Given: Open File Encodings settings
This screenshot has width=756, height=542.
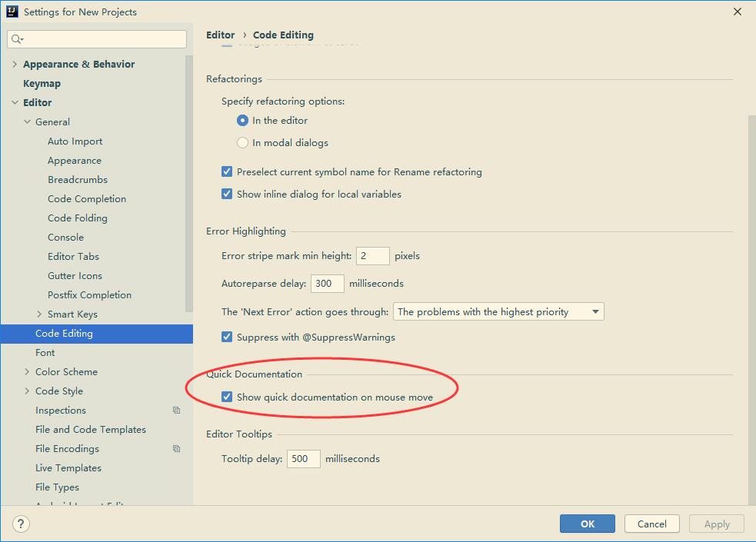Looking at the screenshot, I should 67,448.
